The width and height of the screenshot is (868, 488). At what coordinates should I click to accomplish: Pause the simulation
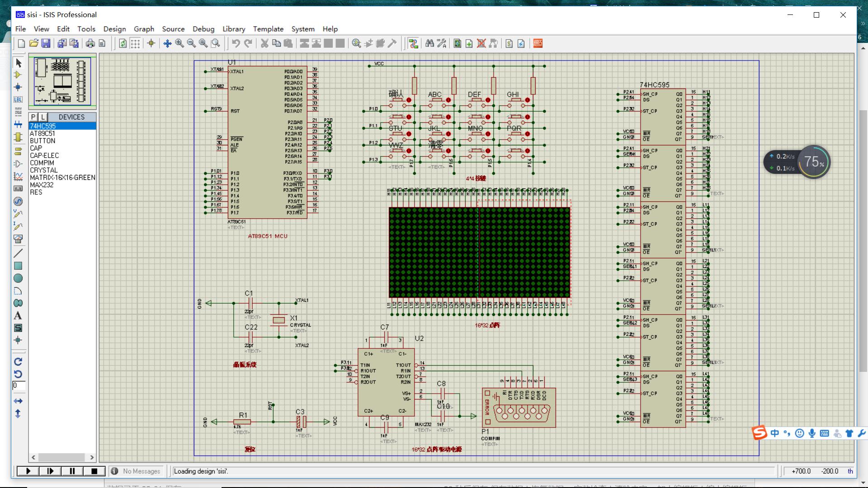pos(72,471)
